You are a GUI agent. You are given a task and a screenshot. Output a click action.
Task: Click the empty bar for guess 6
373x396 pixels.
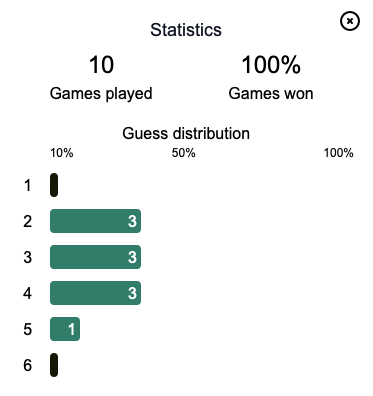54,365
